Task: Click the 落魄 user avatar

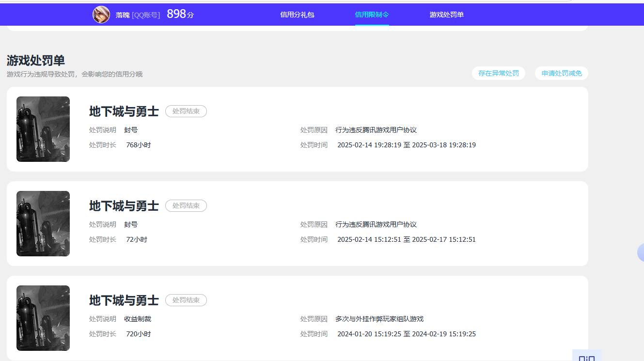Action: 101,14
